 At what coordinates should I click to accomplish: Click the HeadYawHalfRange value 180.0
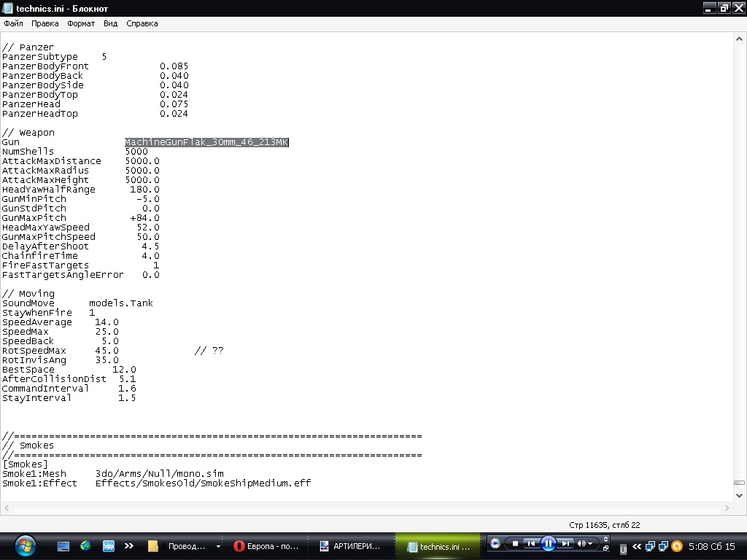[x=145, y=189]
